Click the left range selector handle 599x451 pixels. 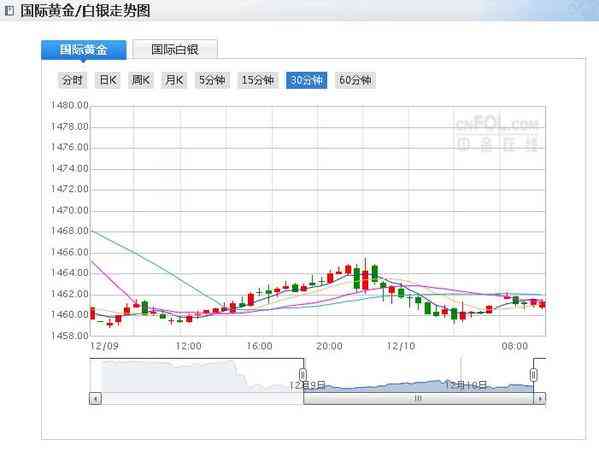click(x=303, y=375)
